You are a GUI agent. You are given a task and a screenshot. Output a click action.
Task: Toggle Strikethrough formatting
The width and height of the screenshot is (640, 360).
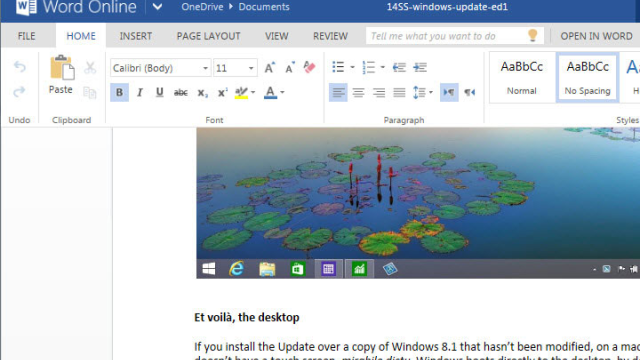click(x=180, y=93)
